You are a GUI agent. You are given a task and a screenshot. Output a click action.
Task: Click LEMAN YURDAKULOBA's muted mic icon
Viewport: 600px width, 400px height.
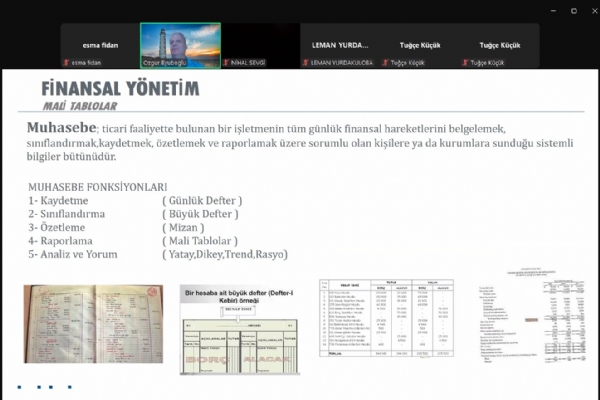click(306, 63)
